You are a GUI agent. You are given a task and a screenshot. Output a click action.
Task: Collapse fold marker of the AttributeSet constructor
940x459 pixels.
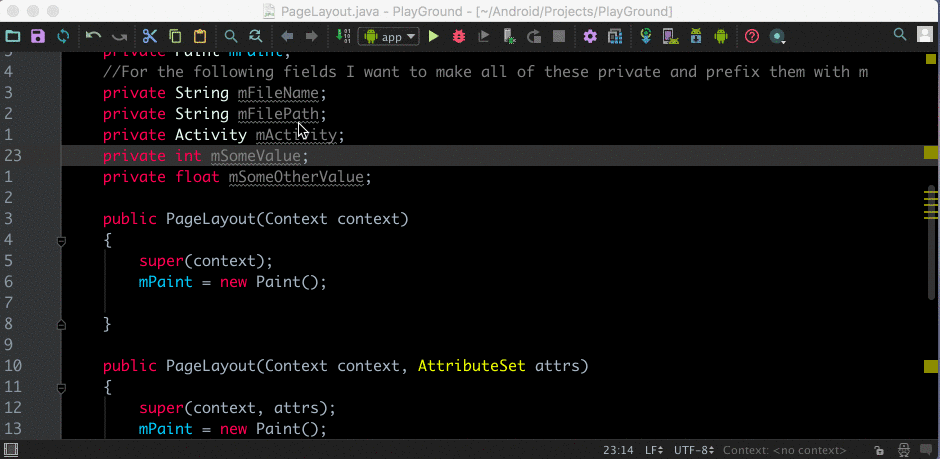coord(61,388)
